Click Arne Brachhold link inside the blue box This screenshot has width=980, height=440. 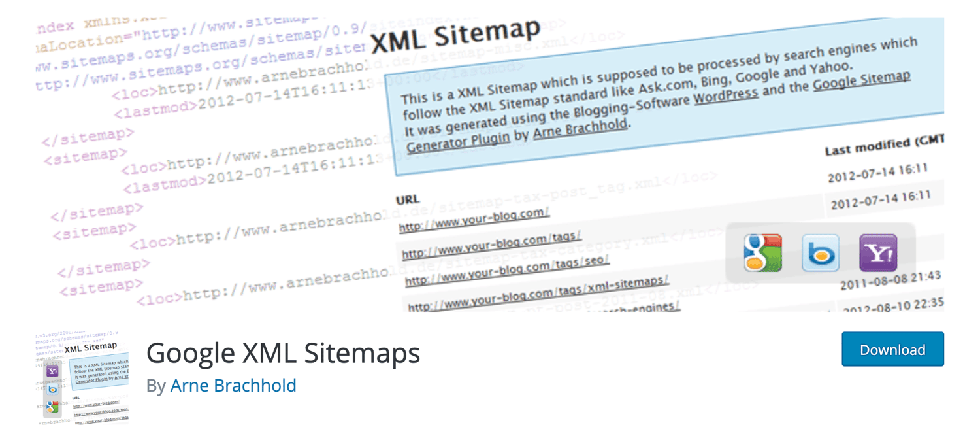(581, 128)
